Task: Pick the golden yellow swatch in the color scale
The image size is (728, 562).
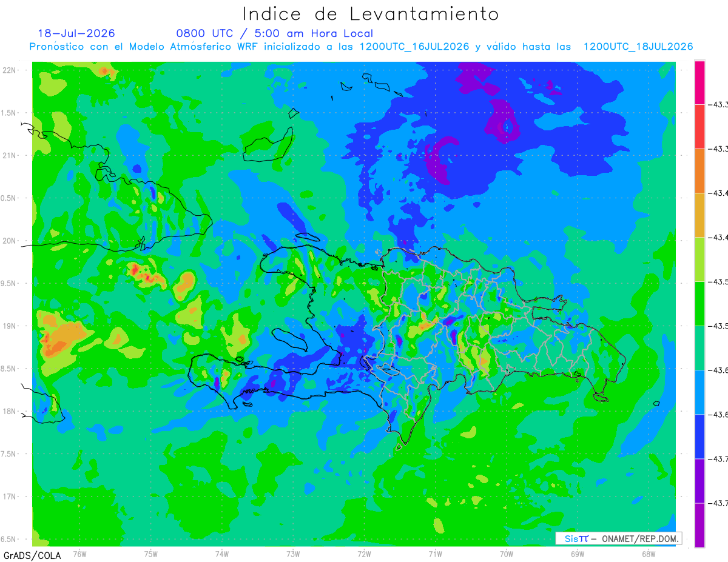Action: (x=699, y=215)
